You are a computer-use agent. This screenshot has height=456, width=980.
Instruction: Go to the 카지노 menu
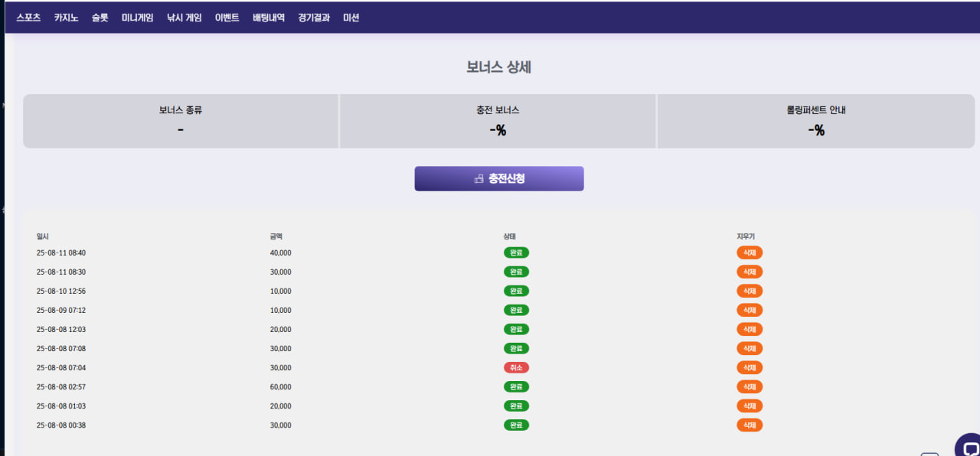pos(66,18)
